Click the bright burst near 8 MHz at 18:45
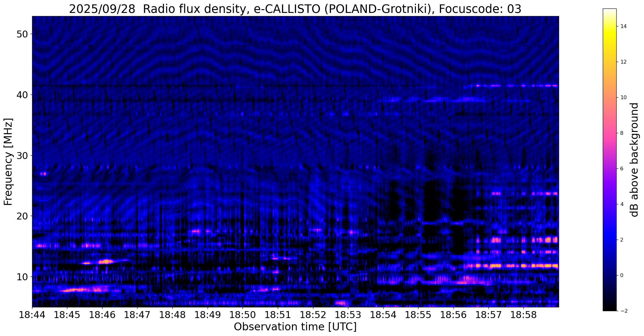Viewport: 644px width, 336px height. coord(84,289)
